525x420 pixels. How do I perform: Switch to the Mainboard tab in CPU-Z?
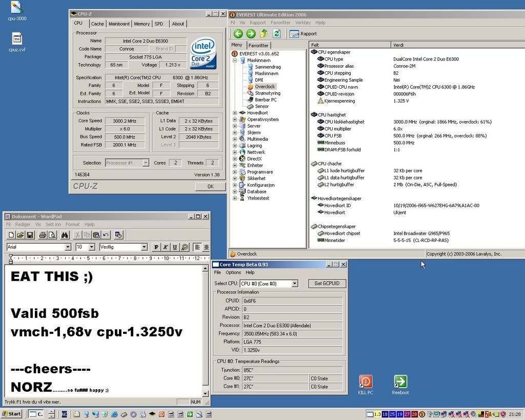pos(119,24)
